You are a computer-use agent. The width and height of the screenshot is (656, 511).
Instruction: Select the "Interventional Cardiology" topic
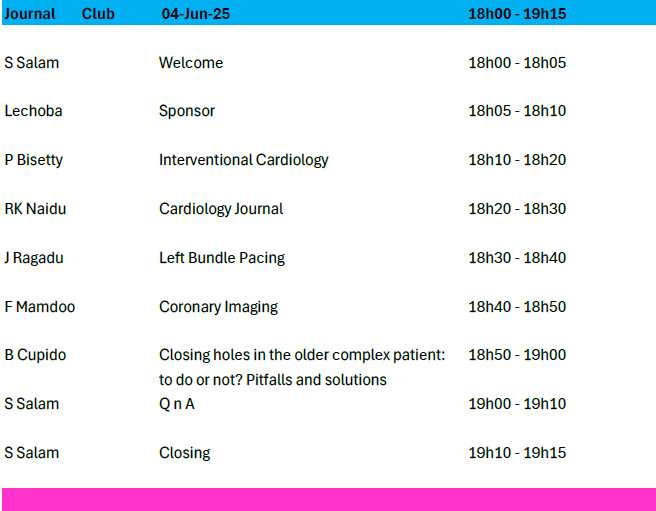coord(243,160)
